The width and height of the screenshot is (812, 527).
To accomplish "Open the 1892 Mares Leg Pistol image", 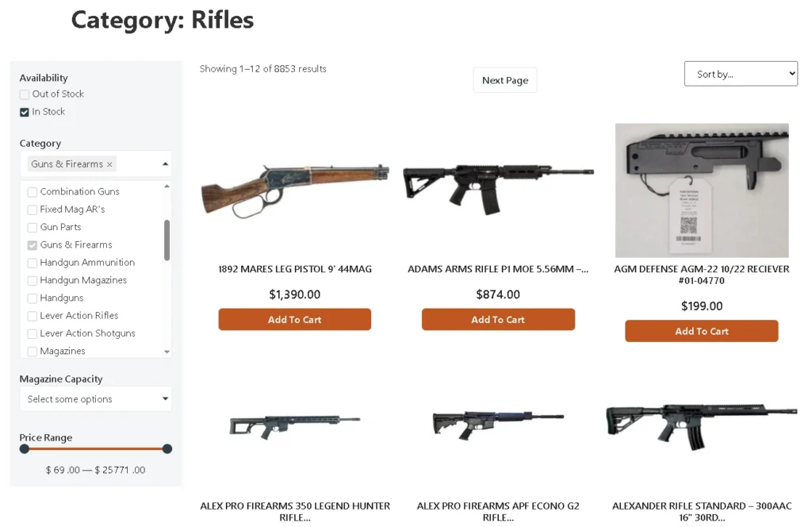I will (x=294, y=190).
